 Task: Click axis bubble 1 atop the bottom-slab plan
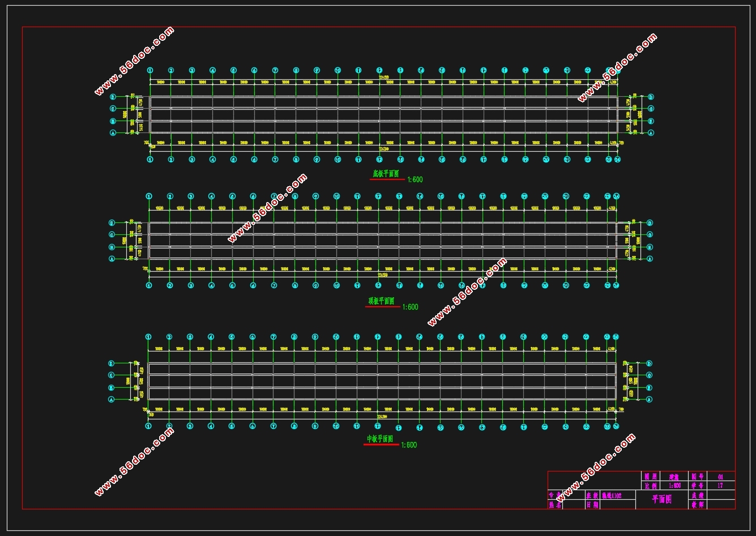tap(150, 70)
